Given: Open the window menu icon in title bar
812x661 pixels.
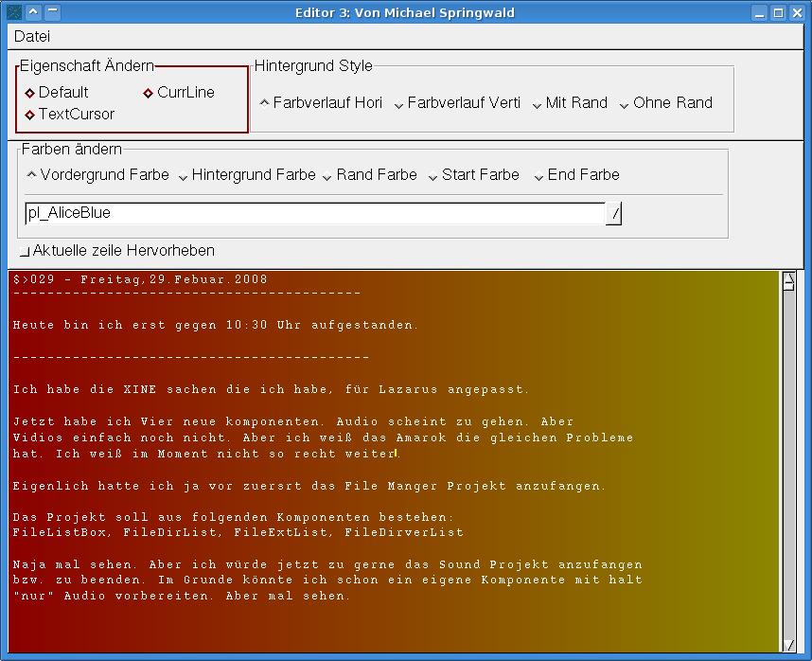Looking at the screenshot, I should point(13,12).
